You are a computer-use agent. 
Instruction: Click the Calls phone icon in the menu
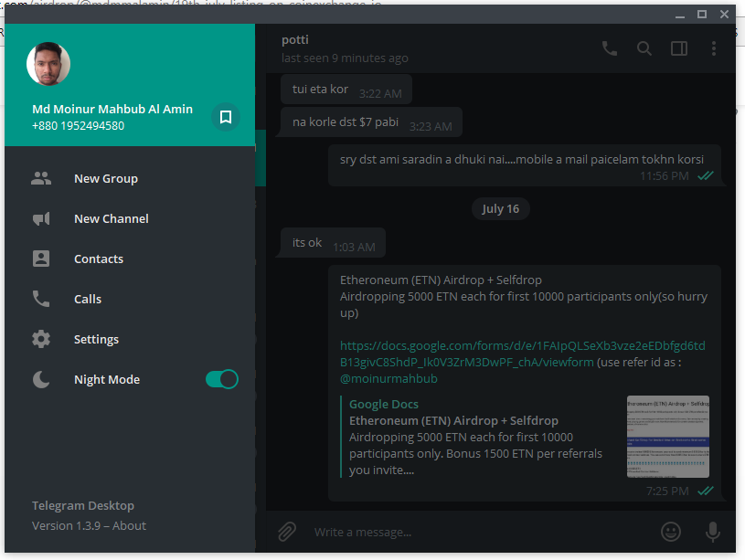[41, 299]
